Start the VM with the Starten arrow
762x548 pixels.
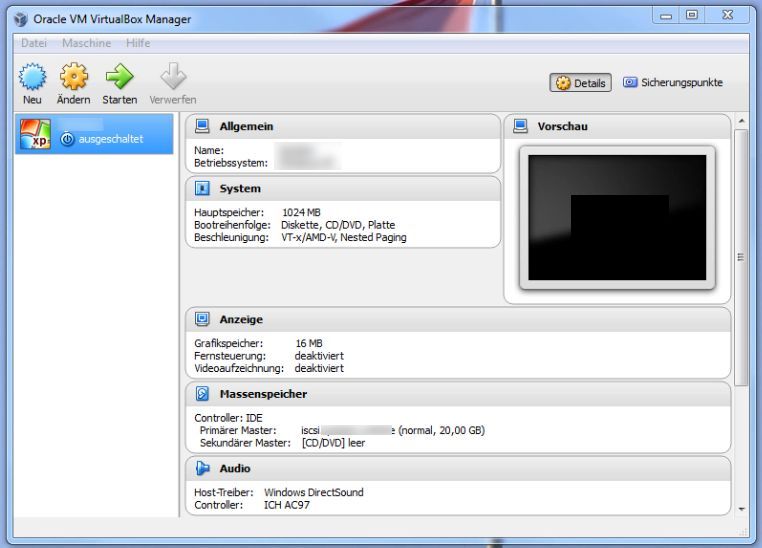click(119, 77)
